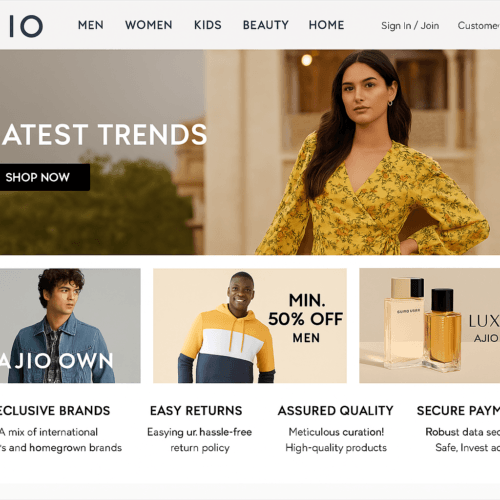Click the SECURE PAYMENTS heading
This screenshot has height=500, width=500.
point(458,411)
